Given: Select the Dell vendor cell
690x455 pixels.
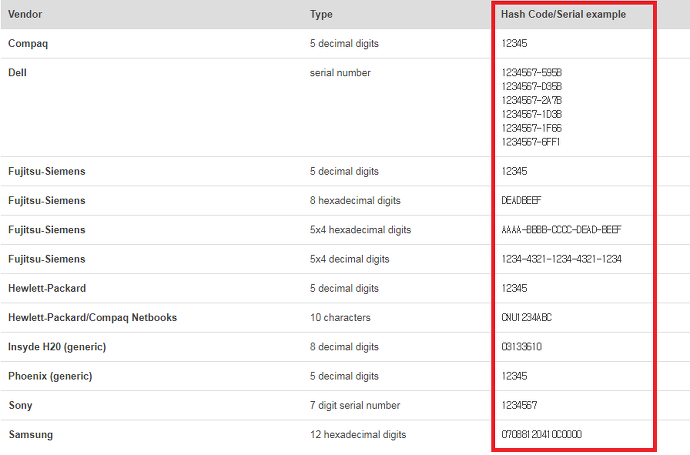Looking at the screenshot, I should point(17,73).
